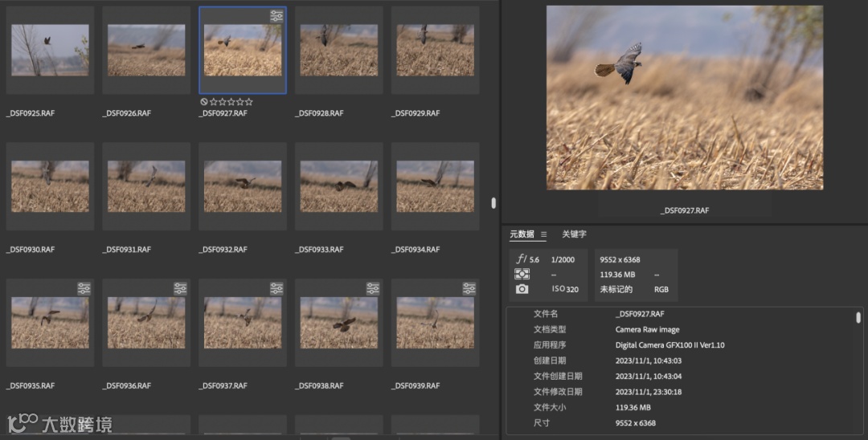The height and width of the screenshot is (440, 868).
Task: Click the 文件大小 row value 119.36 MB
Action: [633, 407]
